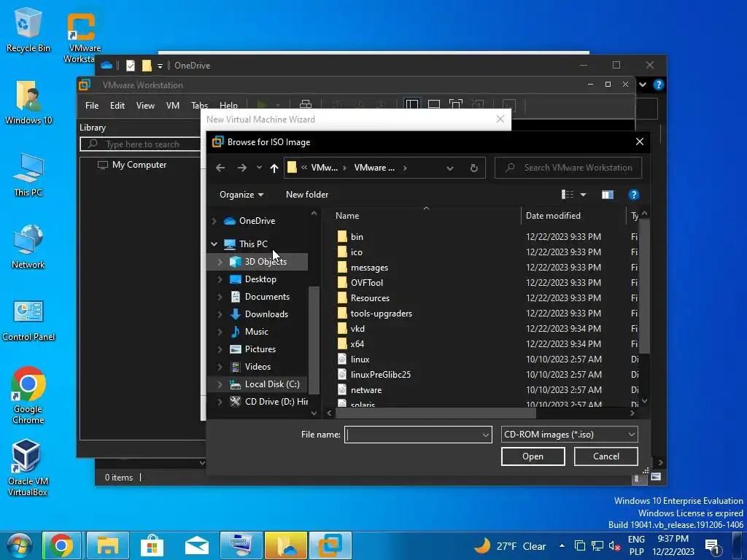Open the Network desktop icon
The image size is (747, 560).
click(x=28, y=246)
